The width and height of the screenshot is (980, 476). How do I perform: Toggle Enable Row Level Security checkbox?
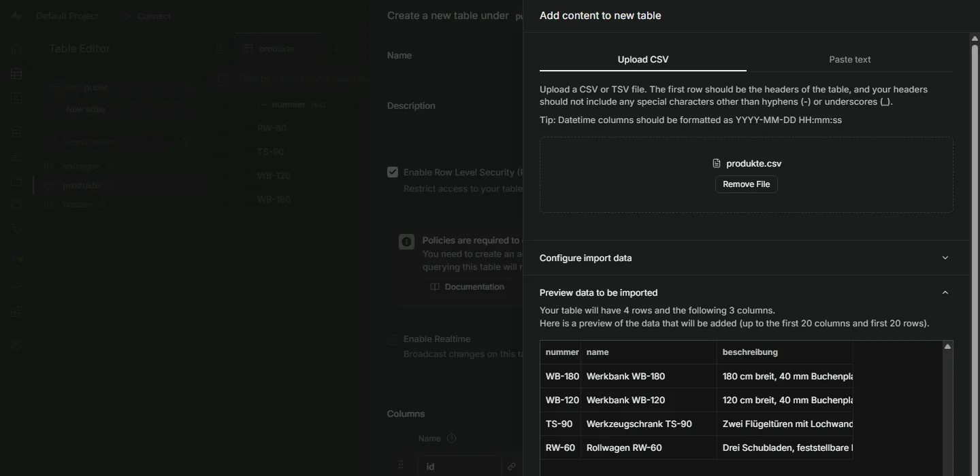coord(393,172)
